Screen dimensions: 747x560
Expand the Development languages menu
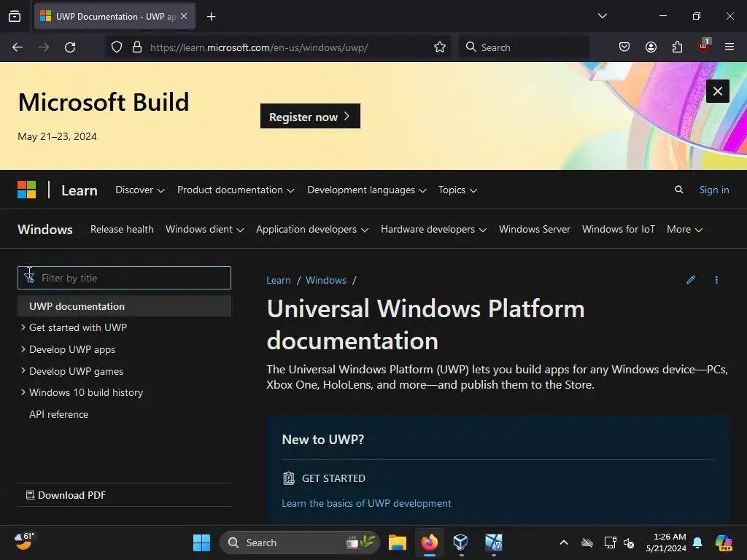pyautogui.click(x=367, y=190)
